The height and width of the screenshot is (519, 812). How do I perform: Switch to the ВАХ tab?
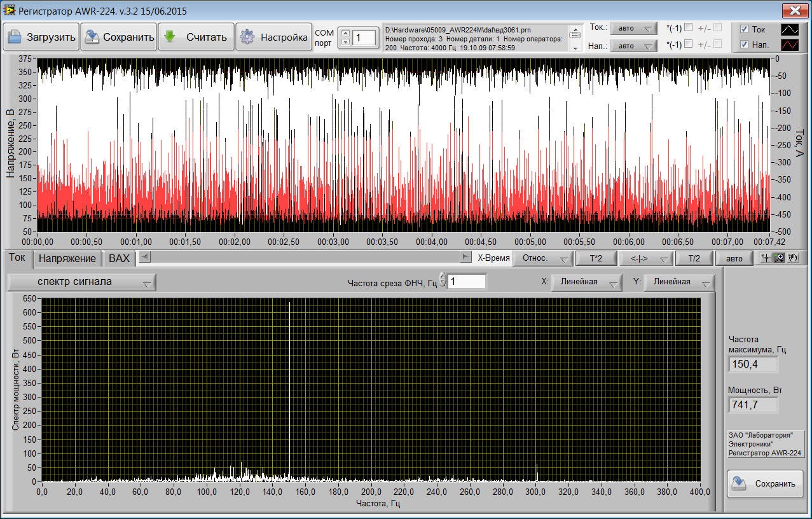119,258
